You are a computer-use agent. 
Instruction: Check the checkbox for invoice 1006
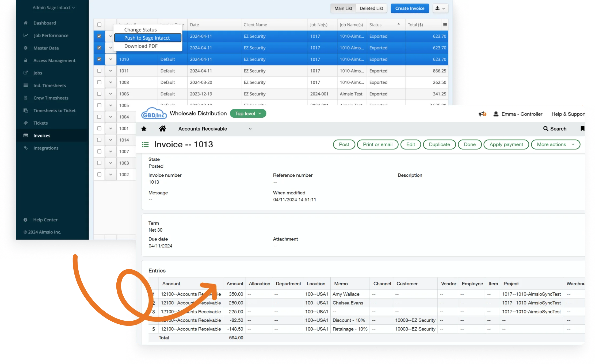99,94
